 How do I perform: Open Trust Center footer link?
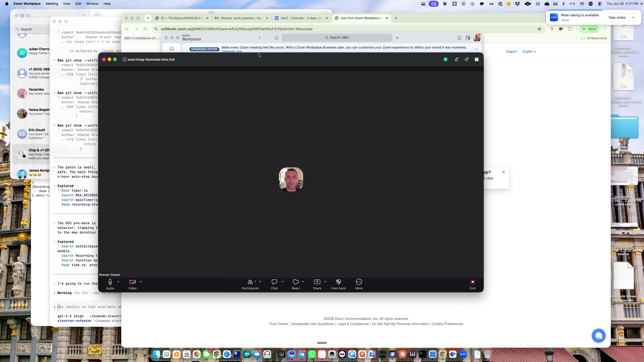click(279, 324)
